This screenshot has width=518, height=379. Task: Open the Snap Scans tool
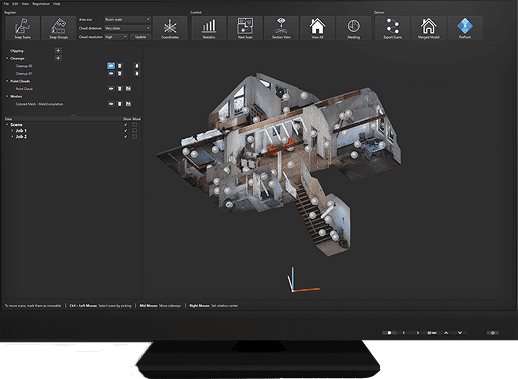pos(22,28)
